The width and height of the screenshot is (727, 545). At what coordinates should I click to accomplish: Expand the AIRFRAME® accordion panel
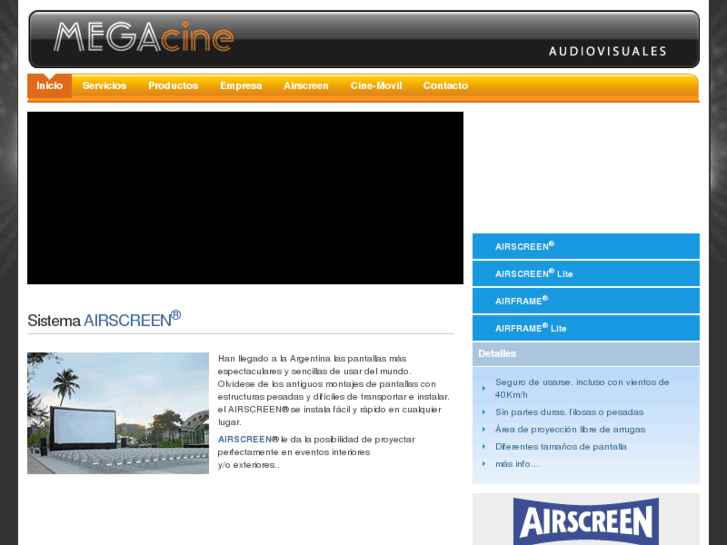[x=586, y=301]
